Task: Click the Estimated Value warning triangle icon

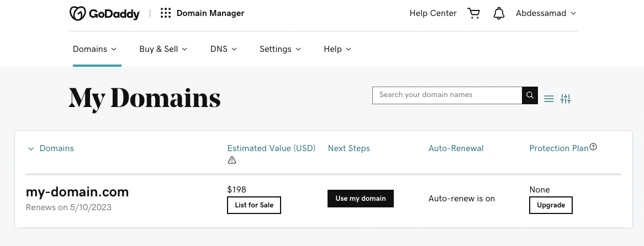Action: (232, 160)
